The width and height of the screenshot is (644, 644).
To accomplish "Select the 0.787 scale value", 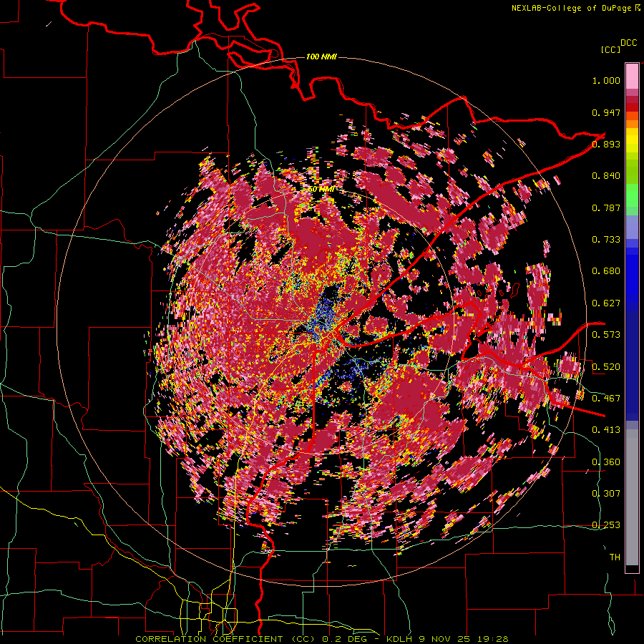I will tap(606, 208).
